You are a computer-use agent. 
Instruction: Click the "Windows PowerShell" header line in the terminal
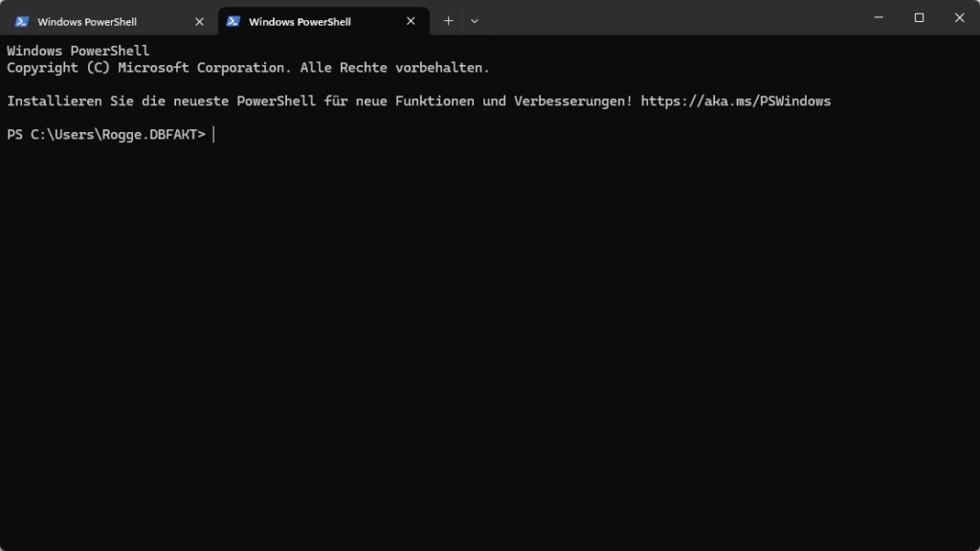pyautogui.click(x=78, y=51)
